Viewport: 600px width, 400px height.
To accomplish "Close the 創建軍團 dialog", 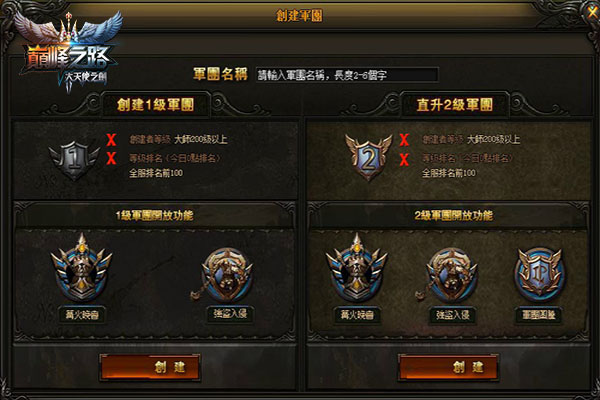I will (x=593, y=13).
